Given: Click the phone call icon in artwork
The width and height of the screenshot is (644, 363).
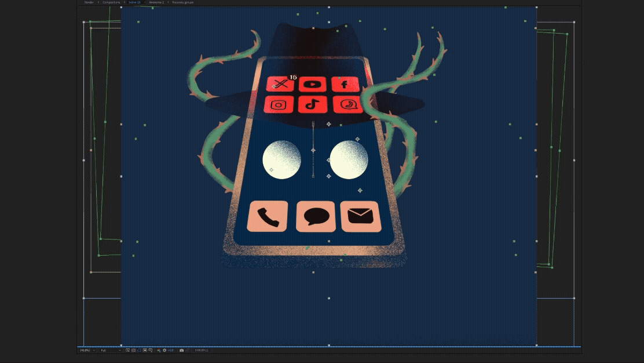Looking at the screenshot, I should point(268,216).
